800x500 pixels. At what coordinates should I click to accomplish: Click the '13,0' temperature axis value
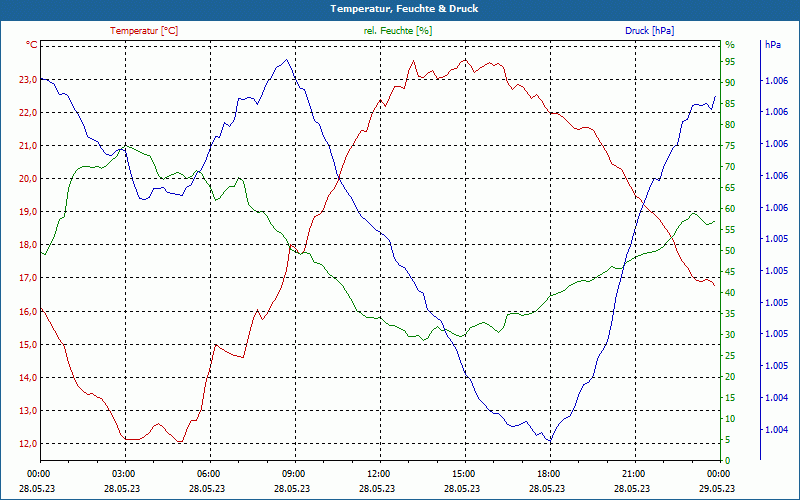point(28,411)
